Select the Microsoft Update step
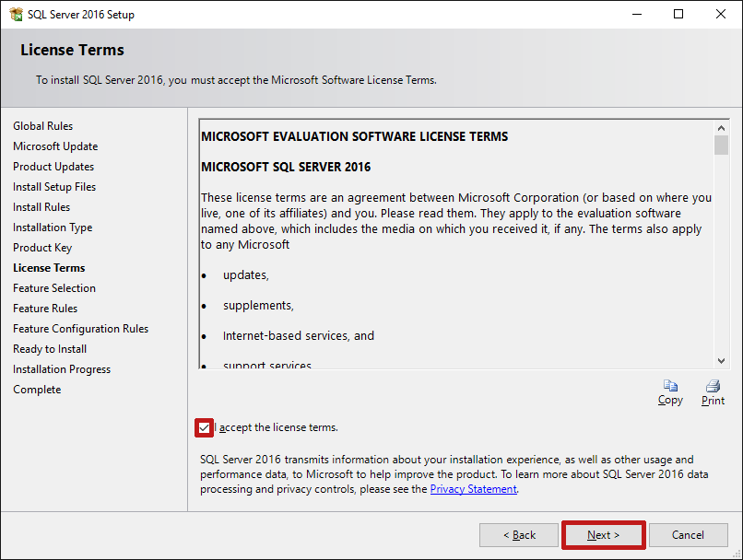This screenshot has height=560, width=743. 55,146
